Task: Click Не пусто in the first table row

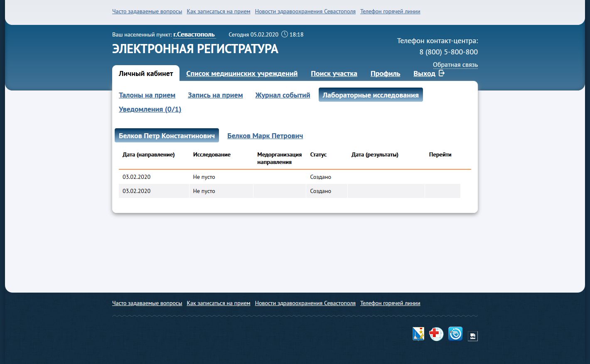Action: click(204, 177)
